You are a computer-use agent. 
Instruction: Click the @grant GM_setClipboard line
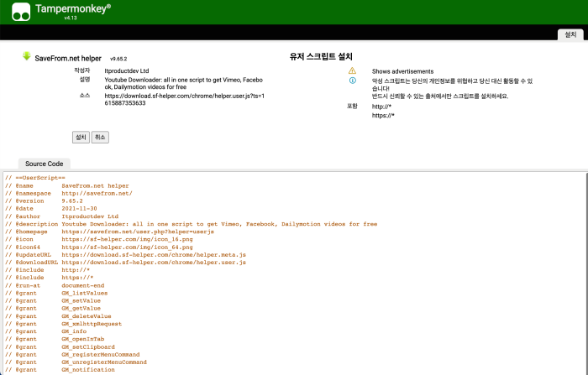click(60, 347)
